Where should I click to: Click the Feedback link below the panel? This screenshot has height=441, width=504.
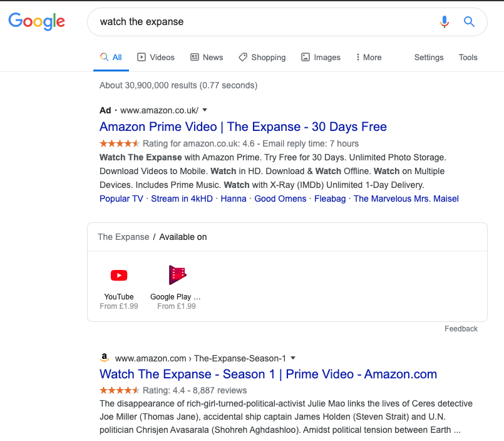tap(461, 328)
